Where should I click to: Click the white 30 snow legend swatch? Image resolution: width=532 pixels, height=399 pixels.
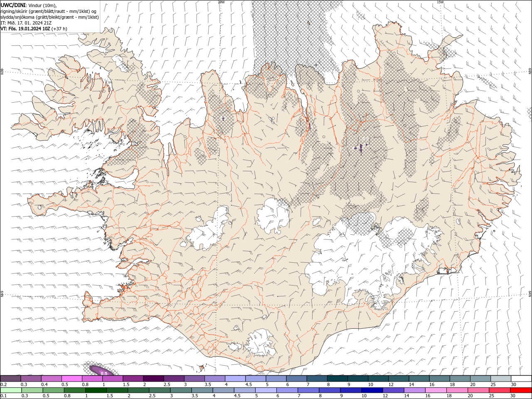522,379
